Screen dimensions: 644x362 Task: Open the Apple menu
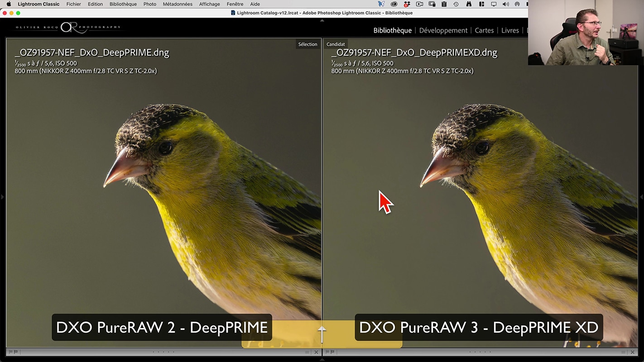click(x=8, y=4)
